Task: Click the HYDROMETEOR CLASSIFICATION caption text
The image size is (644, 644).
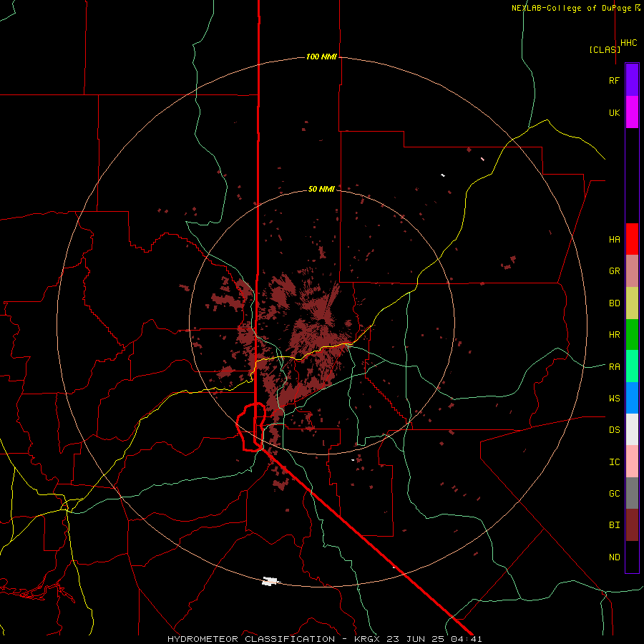Action: 251,639
